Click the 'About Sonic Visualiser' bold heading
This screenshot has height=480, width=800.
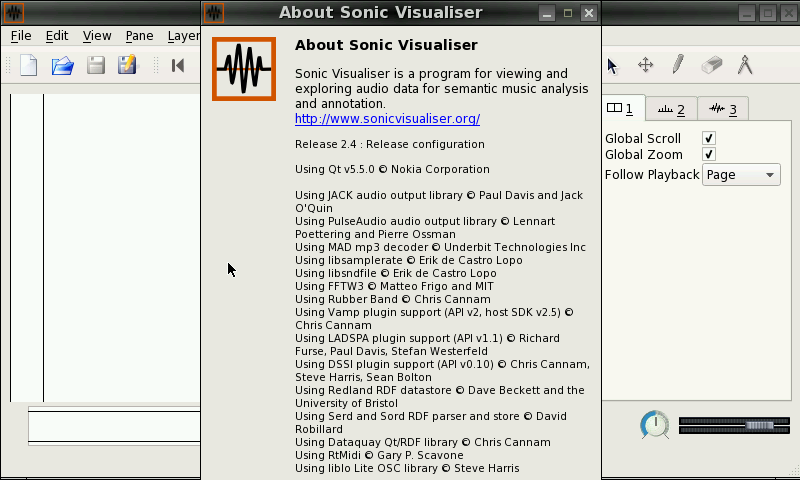click(386, 45)
